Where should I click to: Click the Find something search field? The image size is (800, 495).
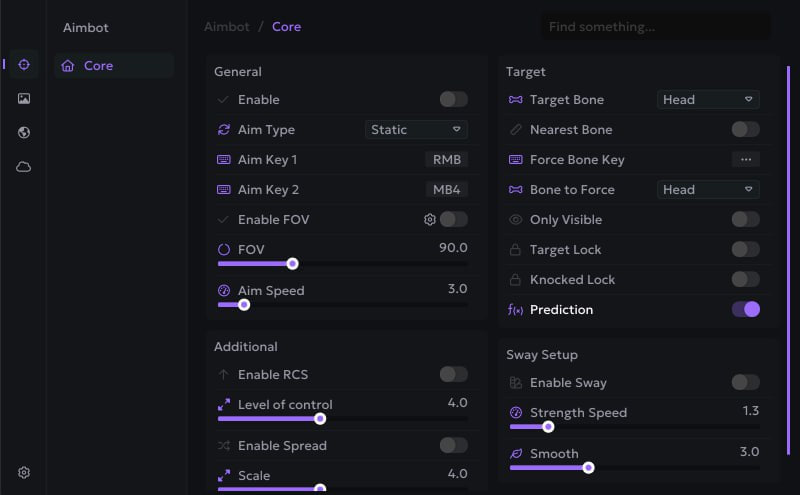(x=655, y=27)
